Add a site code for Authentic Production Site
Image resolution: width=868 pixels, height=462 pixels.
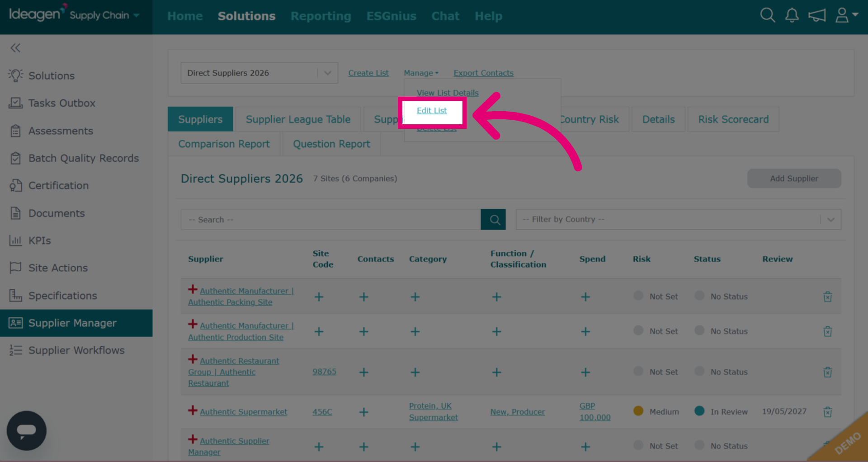(319, 332)
